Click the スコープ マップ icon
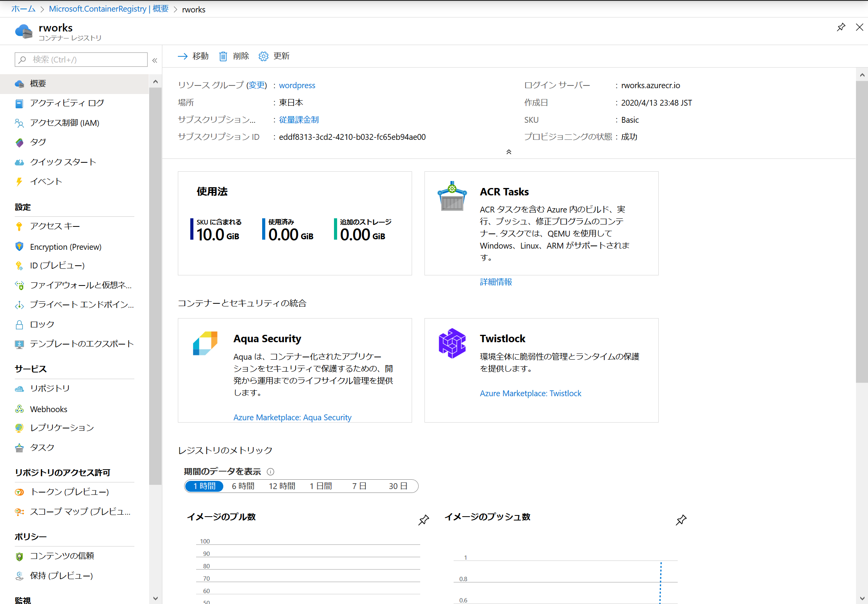The height and width of the screenshot is (604, 868). point(19,512)
